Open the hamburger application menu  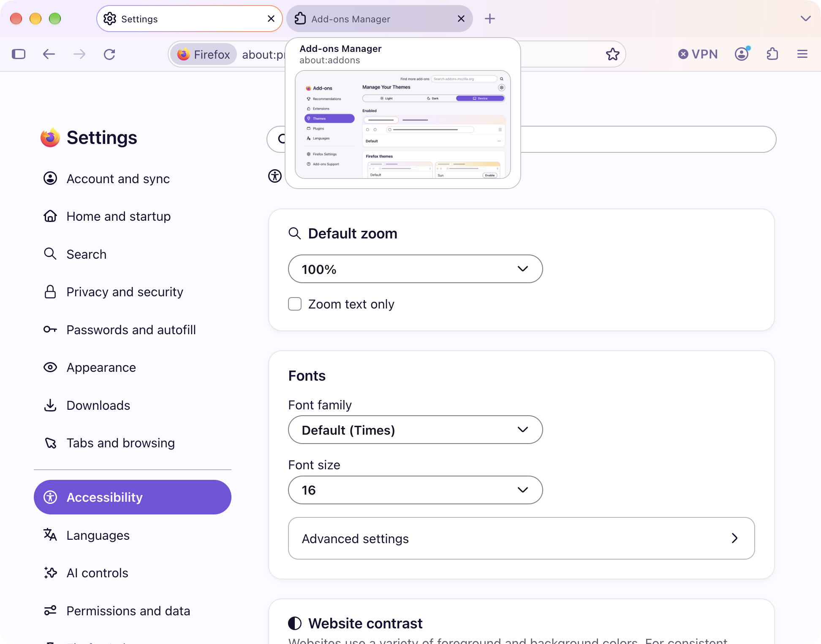click(x=802, y=54)
